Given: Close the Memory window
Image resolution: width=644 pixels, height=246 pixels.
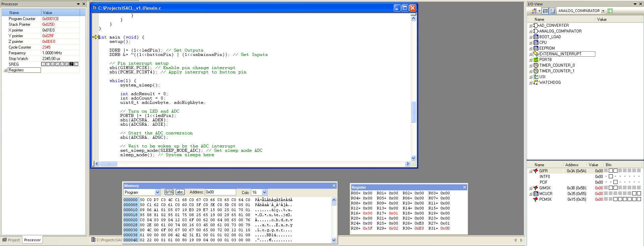Looking at the screenshot, I should coord(334,186).
